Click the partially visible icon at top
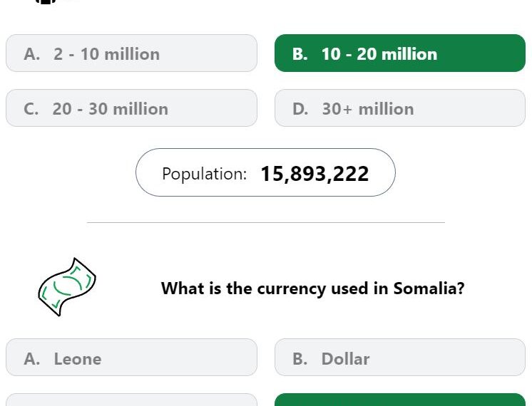Viewport: 532px width, 406px height. tap(46, 1)
